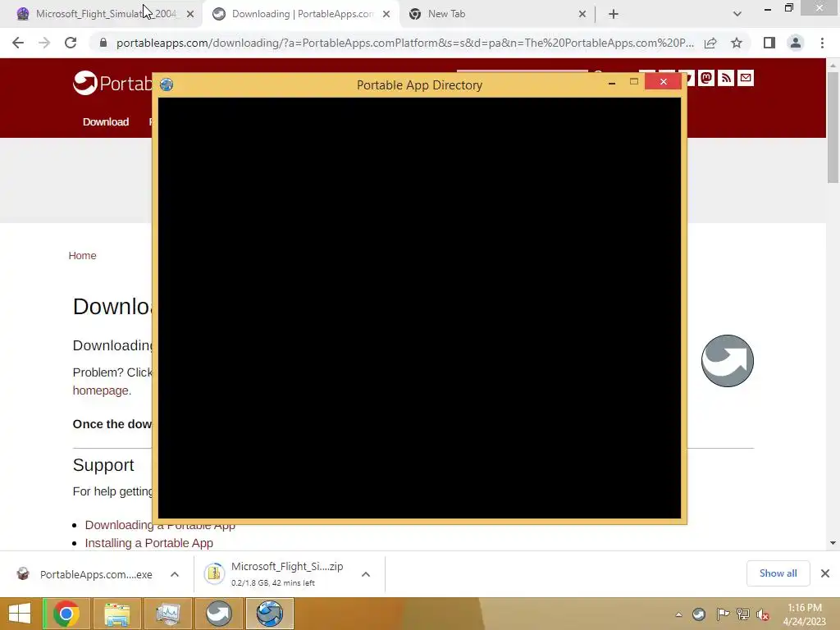Open Chrome's three-dot options menu
Image resolution: width=840 pixels, height=630 pixels.
click(x=822, y=43)
